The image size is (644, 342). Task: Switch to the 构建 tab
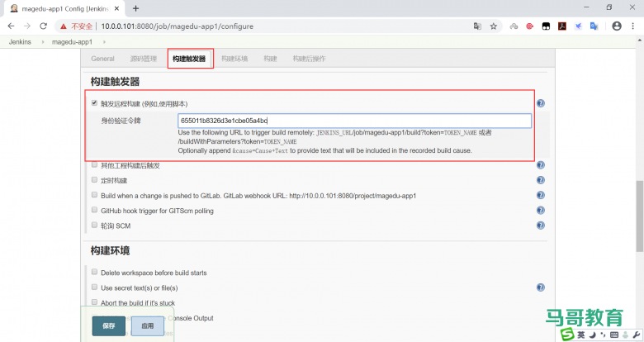(x=270, y=59)
